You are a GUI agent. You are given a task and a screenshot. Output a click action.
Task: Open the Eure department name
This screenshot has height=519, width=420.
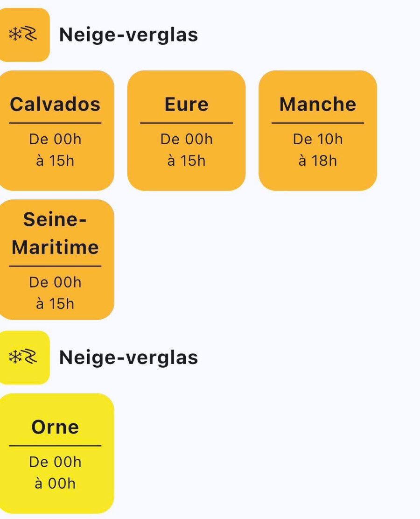click(x=186, y=104)
